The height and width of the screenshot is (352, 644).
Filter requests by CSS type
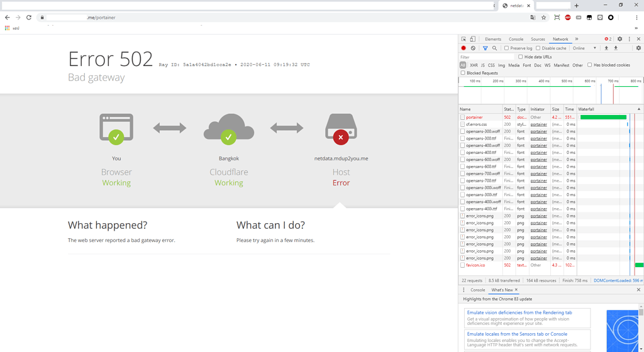[491, 65]
